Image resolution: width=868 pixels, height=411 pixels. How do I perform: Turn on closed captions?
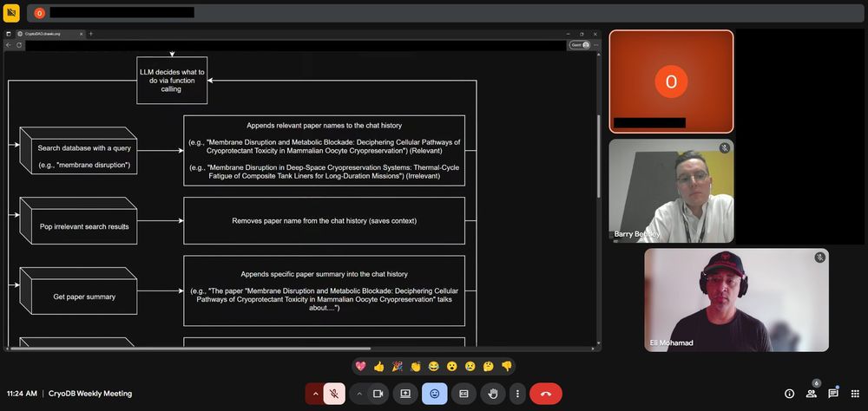pyautogui.click(x=464, y=394)
